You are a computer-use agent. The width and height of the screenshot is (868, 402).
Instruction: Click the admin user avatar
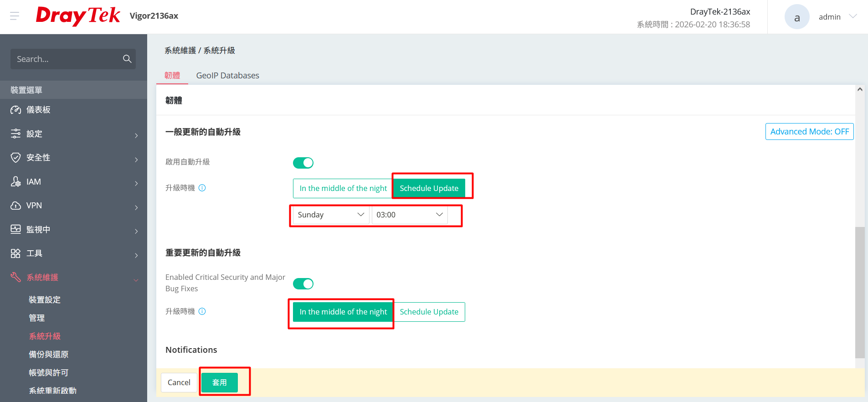(796, 17)
